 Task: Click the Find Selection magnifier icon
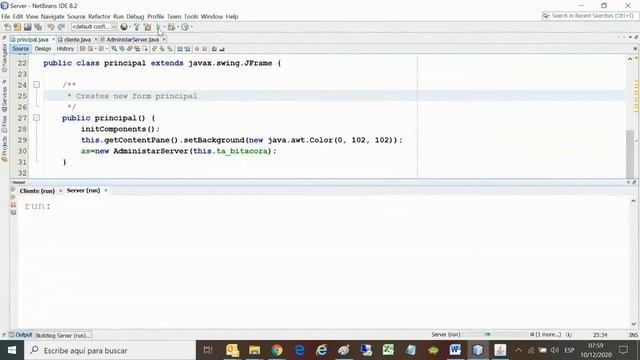(x=114, y=49)
